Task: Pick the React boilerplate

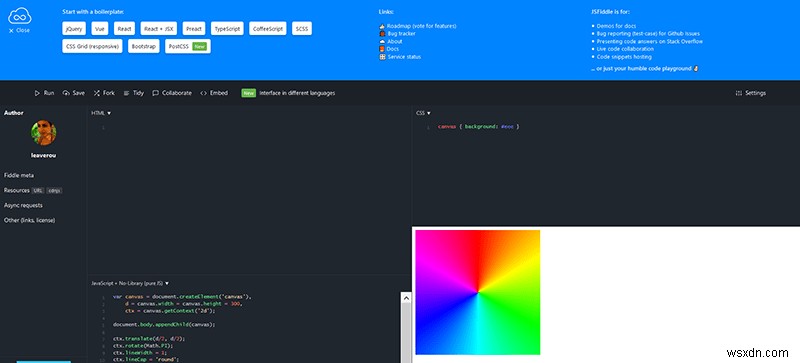Action: 124,29
